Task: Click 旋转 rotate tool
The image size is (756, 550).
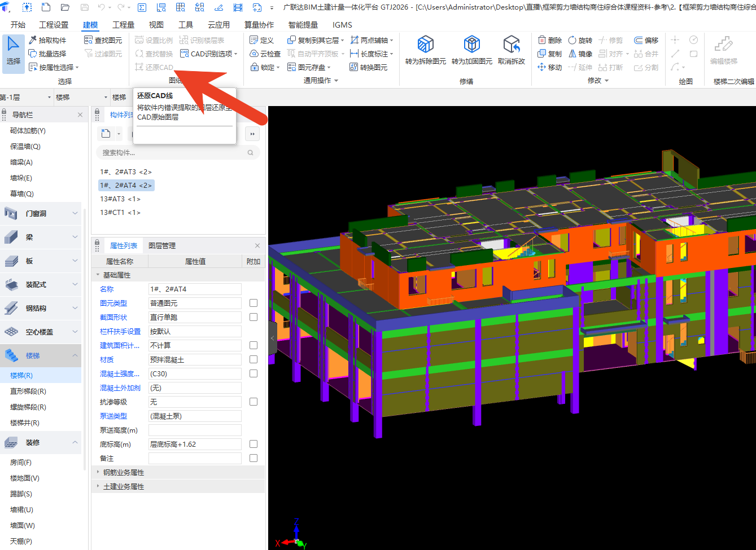Action: coord(580,40)
